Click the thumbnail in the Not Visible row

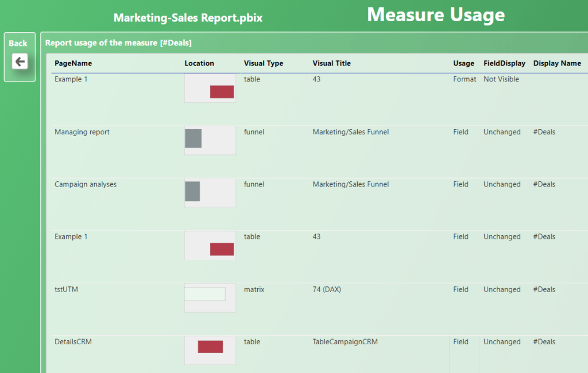(210, 88)
